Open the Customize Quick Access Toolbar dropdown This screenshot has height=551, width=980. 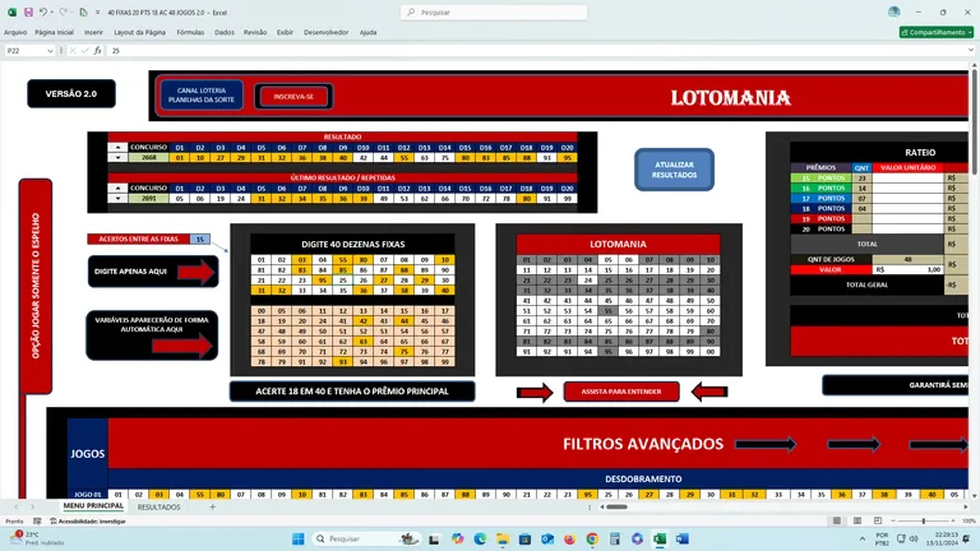[x=98, y=12]
